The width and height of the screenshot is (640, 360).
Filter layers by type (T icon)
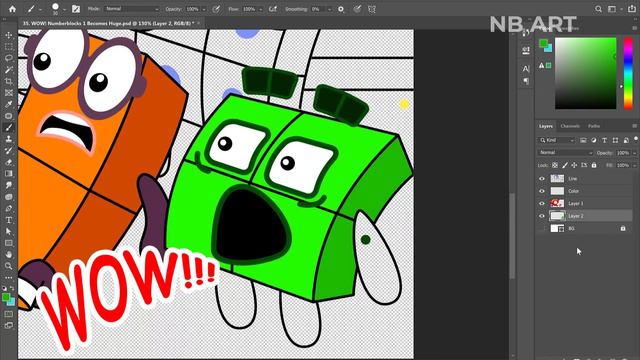click(x=604, y=140)
